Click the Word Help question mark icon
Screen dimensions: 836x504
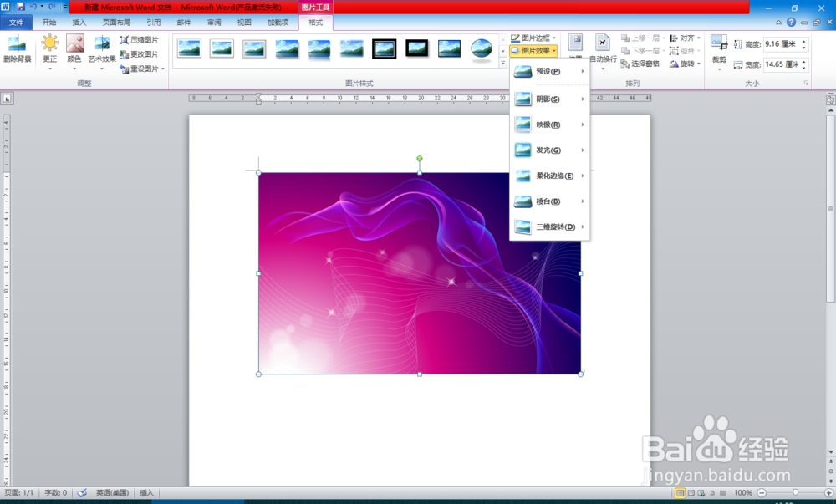point(791,23)
